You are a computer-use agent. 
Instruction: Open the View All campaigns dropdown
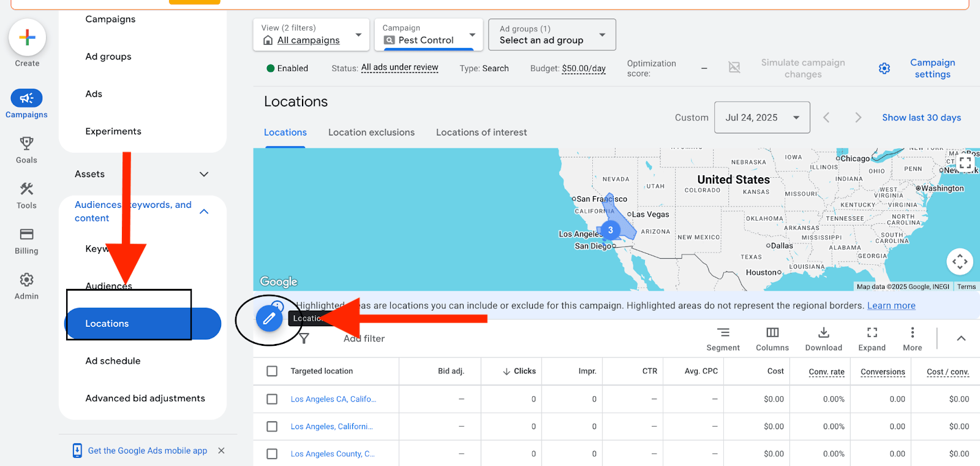tap(311, 34)
